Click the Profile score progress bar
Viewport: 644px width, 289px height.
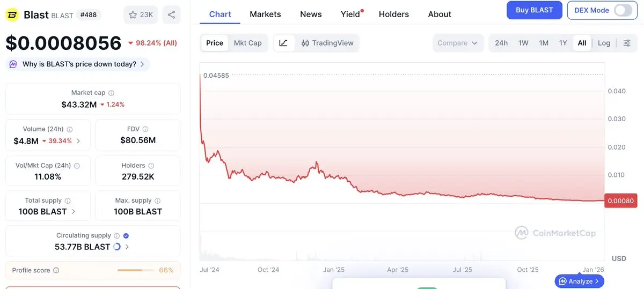(x=136, y=270)
